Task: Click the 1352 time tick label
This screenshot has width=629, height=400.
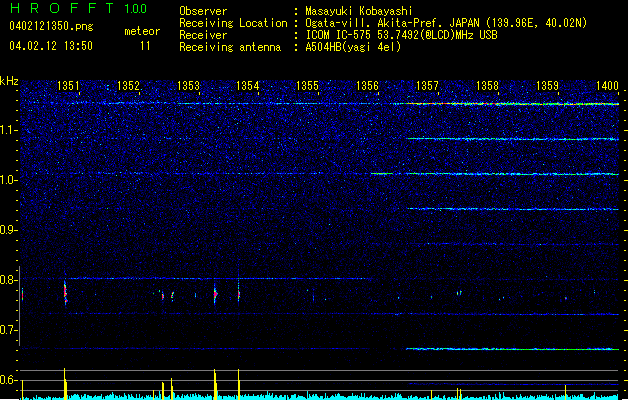Action: [x=128, y=85]
